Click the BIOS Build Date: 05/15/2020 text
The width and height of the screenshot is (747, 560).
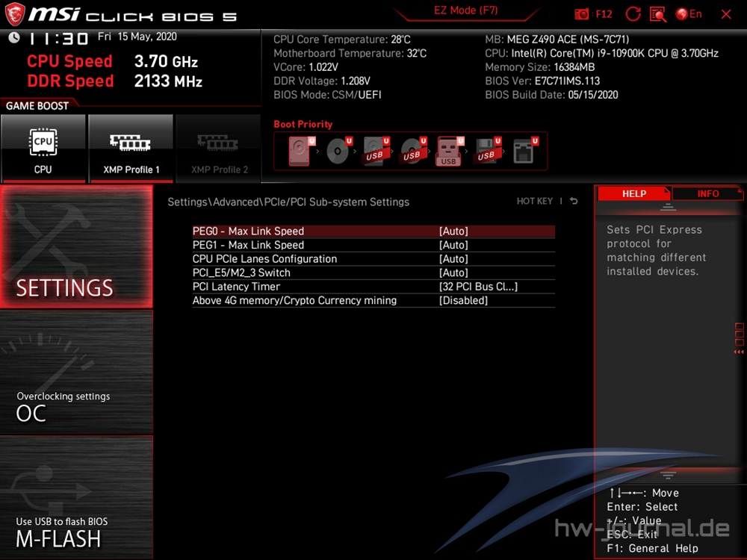click(x=551, y=95)
